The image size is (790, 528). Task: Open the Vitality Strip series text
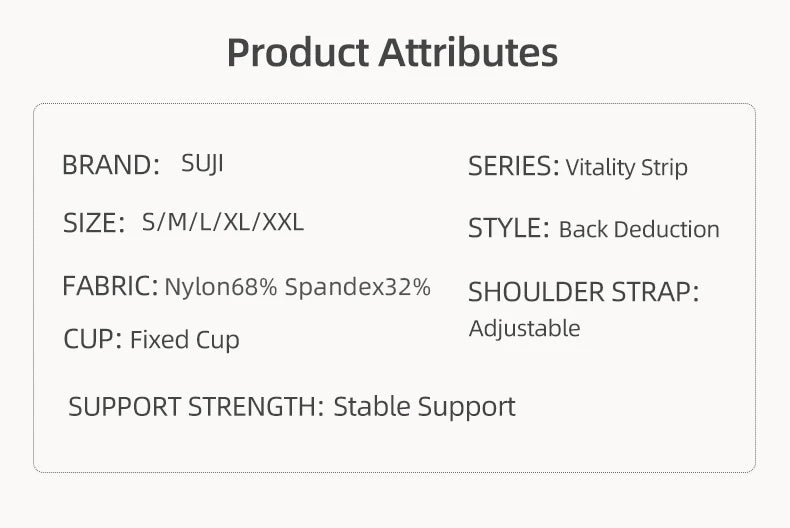click(x=627, y=168)
